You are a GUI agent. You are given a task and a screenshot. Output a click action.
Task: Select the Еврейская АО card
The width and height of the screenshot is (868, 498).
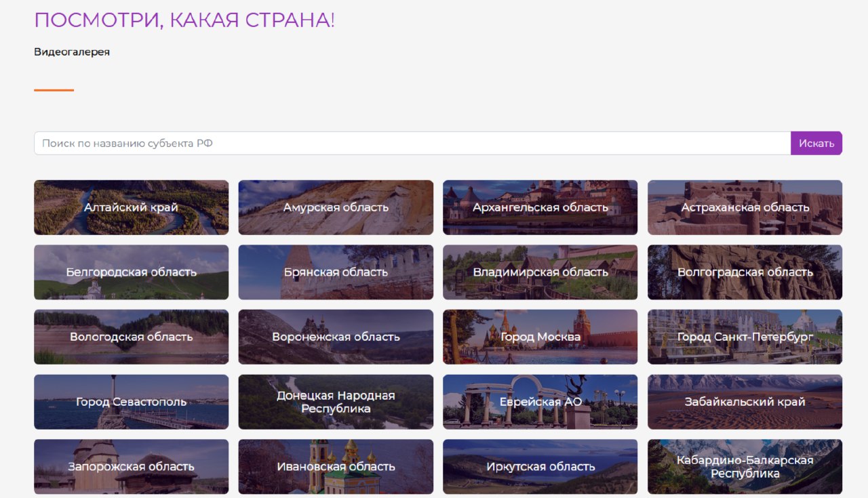[x=540, y=402]
